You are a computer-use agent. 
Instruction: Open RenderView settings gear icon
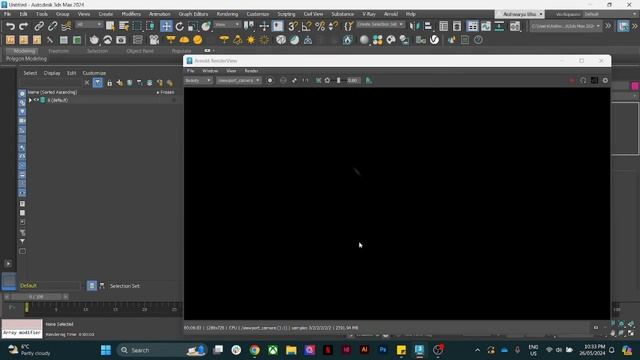tap(605, 80)
